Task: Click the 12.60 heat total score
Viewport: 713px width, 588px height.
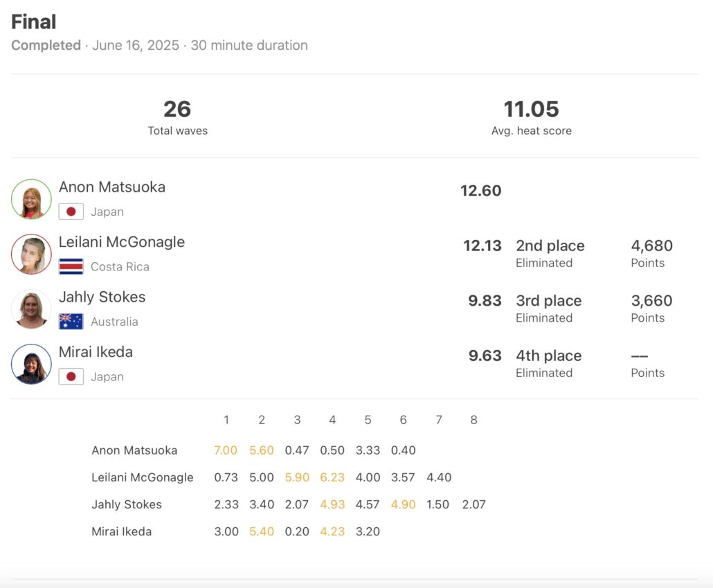Action: pos(480,191)
